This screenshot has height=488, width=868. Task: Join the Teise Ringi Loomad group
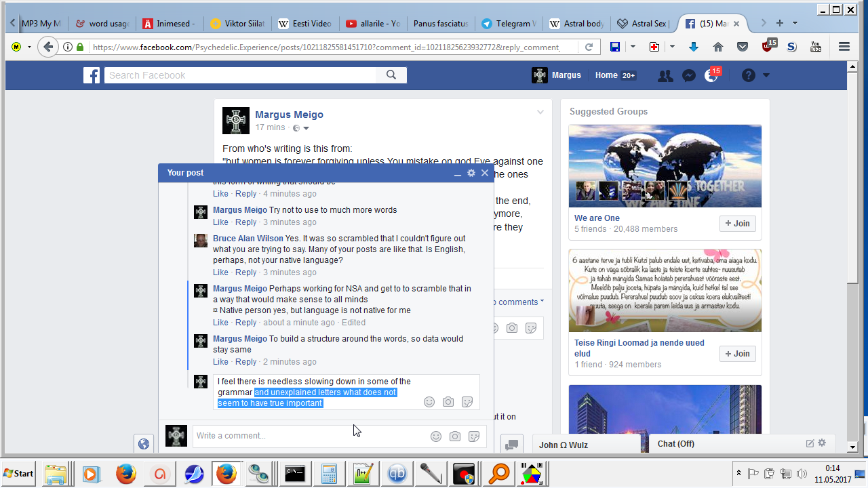coord(737,354)
